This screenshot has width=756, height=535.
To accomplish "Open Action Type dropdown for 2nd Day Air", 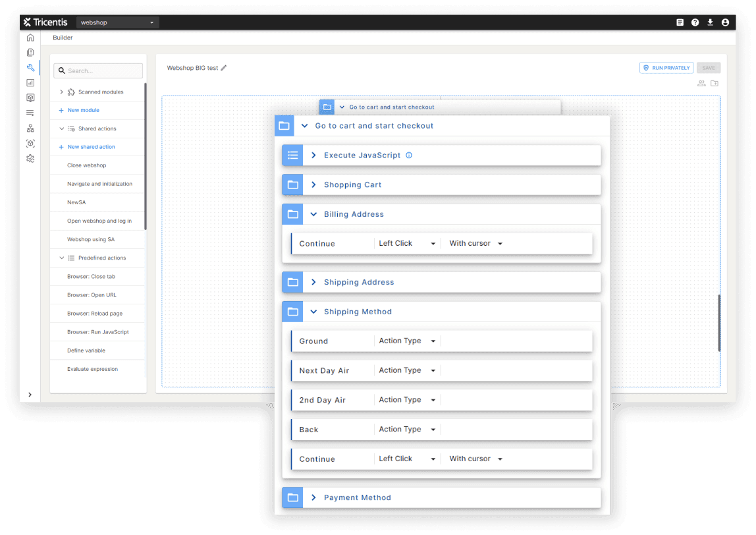I will [x=407, y=400].
